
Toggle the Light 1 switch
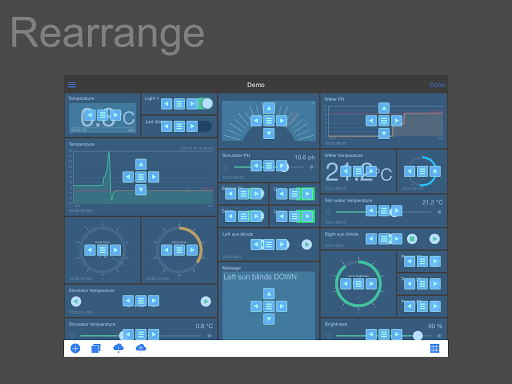click(205, 104)
